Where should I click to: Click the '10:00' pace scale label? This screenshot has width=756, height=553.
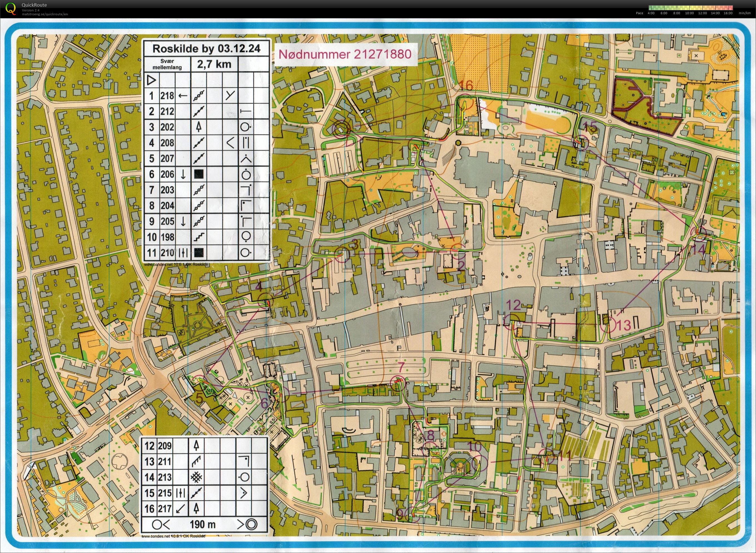(x=689, y=13)
